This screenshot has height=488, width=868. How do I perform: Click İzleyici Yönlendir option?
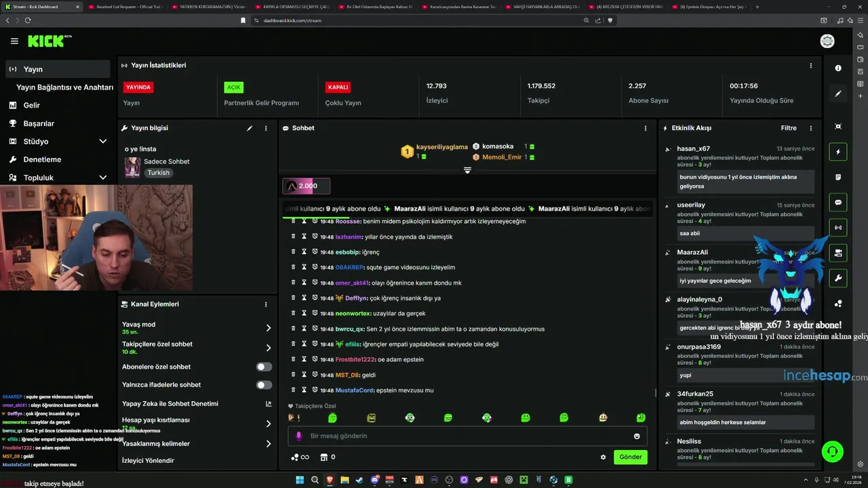148,460
